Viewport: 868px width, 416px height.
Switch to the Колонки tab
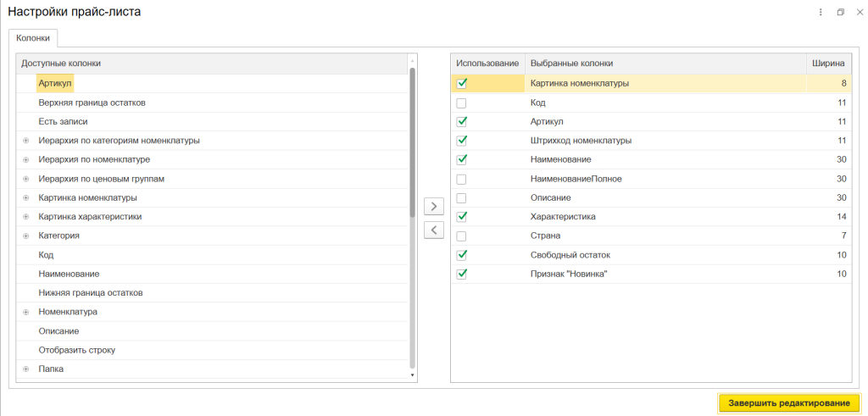(x=33, y=38)
